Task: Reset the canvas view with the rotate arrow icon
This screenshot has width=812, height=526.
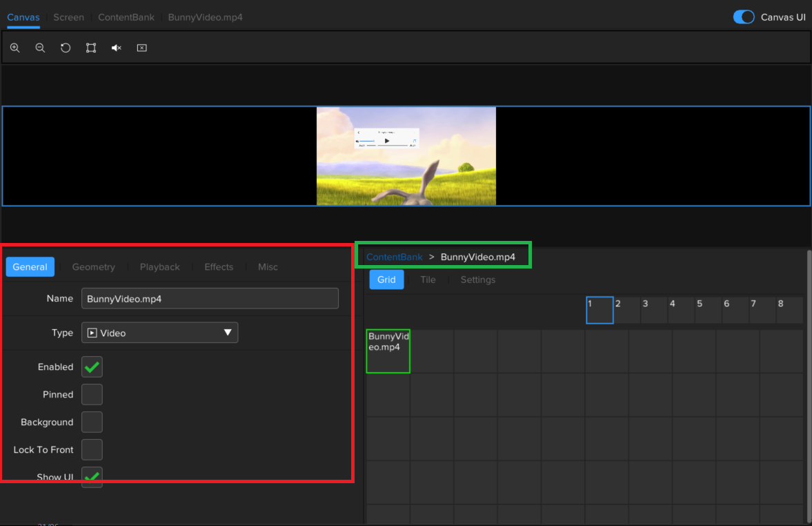Action: [x=66, y=48]
